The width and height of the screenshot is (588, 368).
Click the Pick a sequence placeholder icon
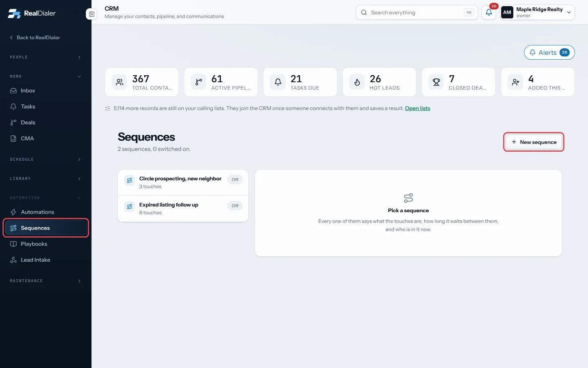(408, 198)
